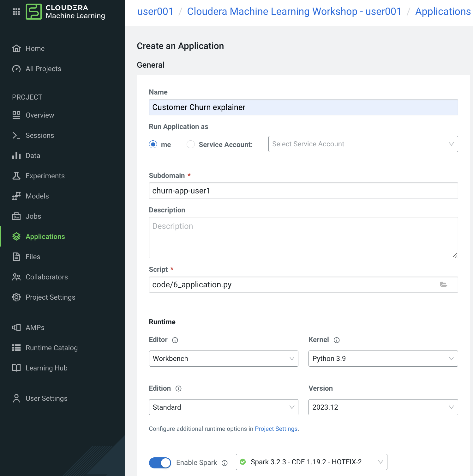Open All Projects from the sidebar
Screen dimensions: 473x476
tap(43, 69)
